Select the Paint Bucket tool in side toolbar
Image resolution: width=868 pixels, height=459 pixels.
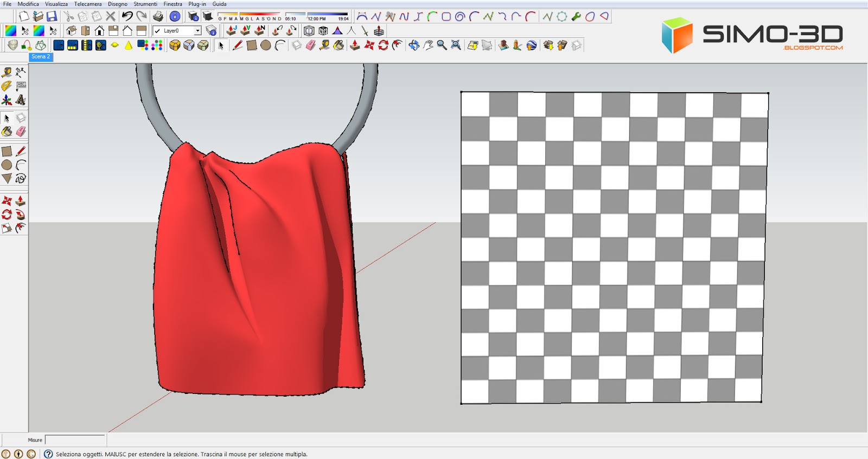tap(7, 131)
